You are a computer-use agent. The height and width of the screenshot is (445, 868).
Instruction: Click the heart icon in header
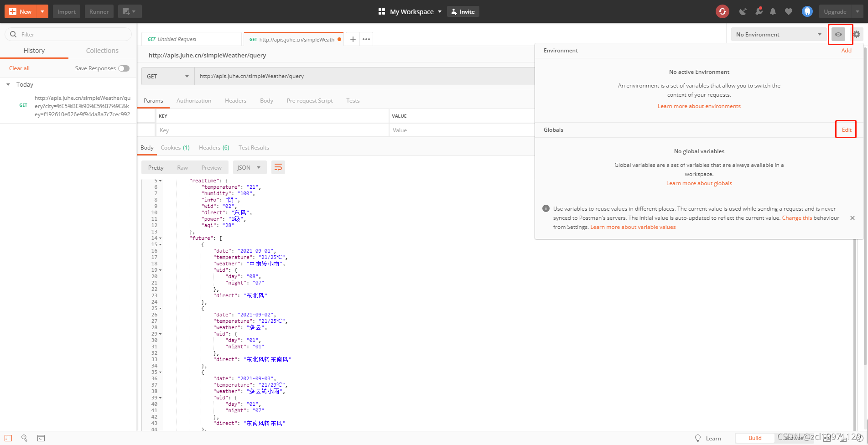[x=788, y=11]
